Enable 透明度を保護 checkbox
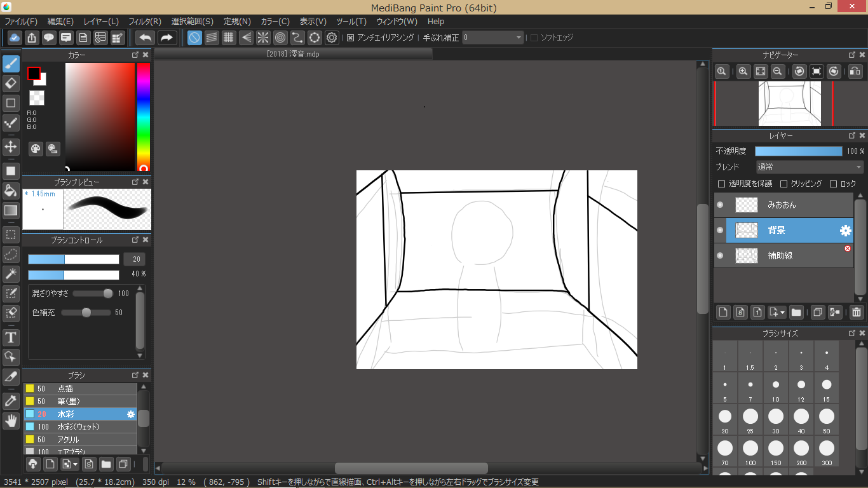This screenshot has width=868, height=488. point(721,184)
